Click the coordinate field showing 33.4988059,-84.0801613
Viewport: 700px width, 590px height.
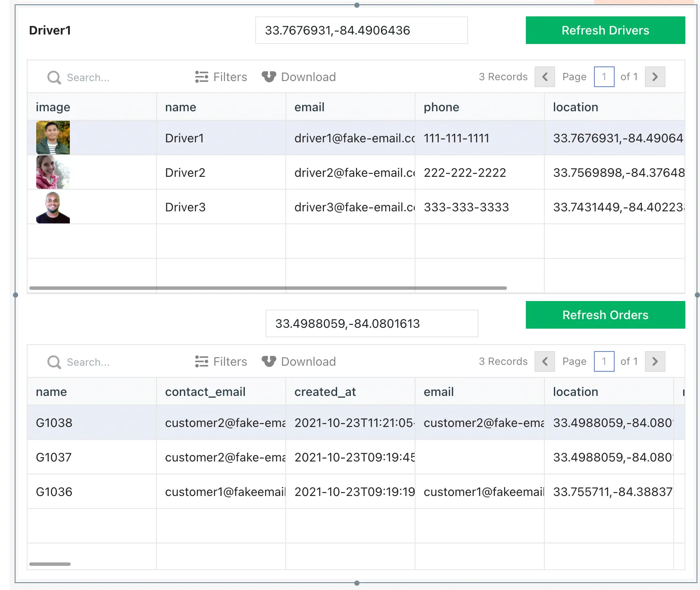372,323
